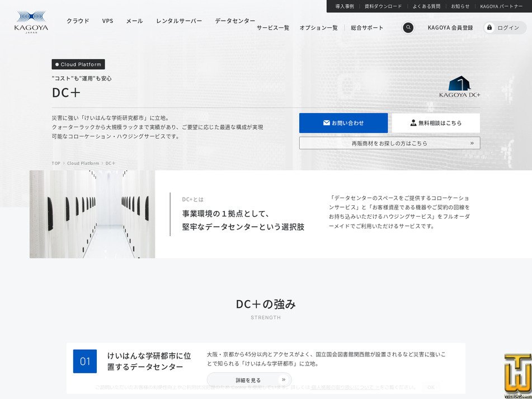Image resolution: width=532 pixels, height=399 pixels.
Task: Click the 01 blue number badge
Action: (x=85, y=362)
